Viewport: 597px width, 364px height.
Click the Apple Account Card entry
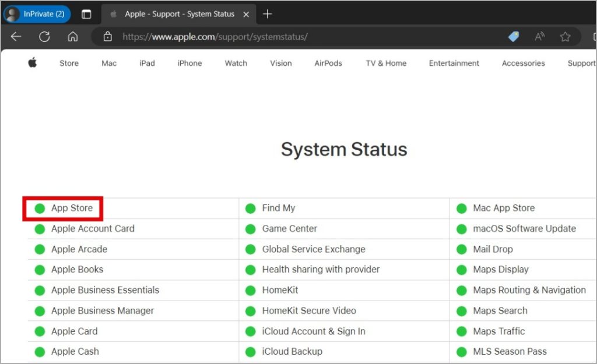[93, 229]
